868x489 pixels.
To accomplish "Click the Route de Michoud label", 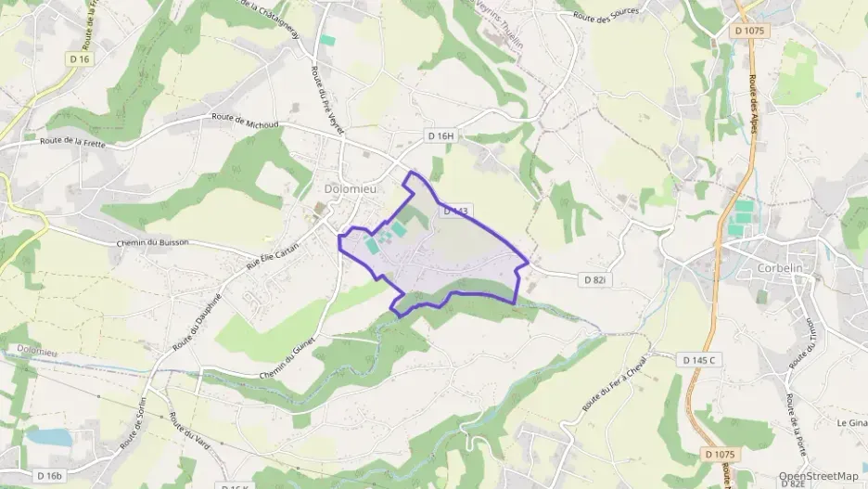I will (x=245, y=121).
